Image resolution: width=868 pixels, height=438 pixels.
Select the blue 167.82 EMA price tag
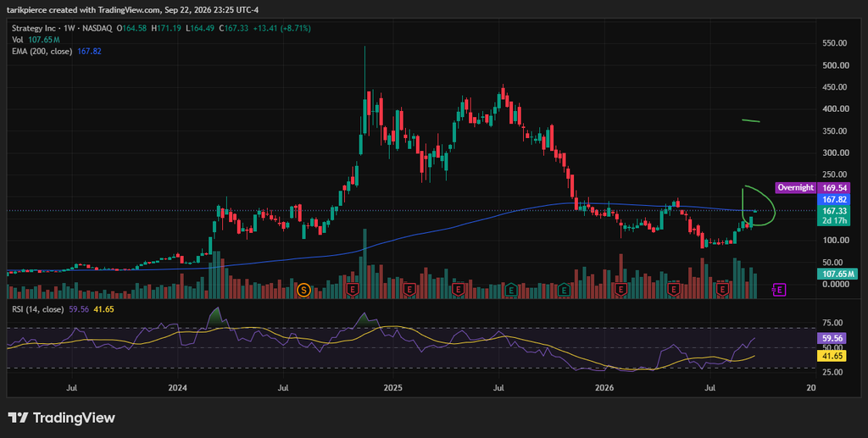(x=833, y=199)
